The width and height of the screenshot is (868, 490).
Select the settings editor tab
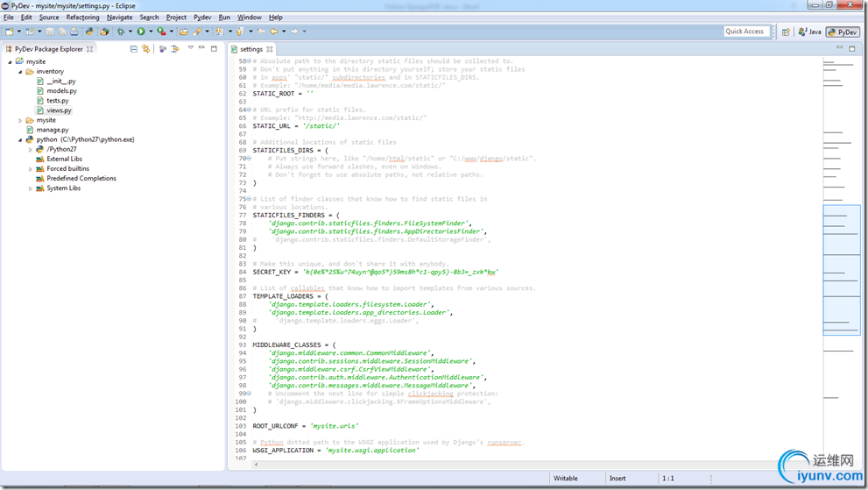coord(251,49)
